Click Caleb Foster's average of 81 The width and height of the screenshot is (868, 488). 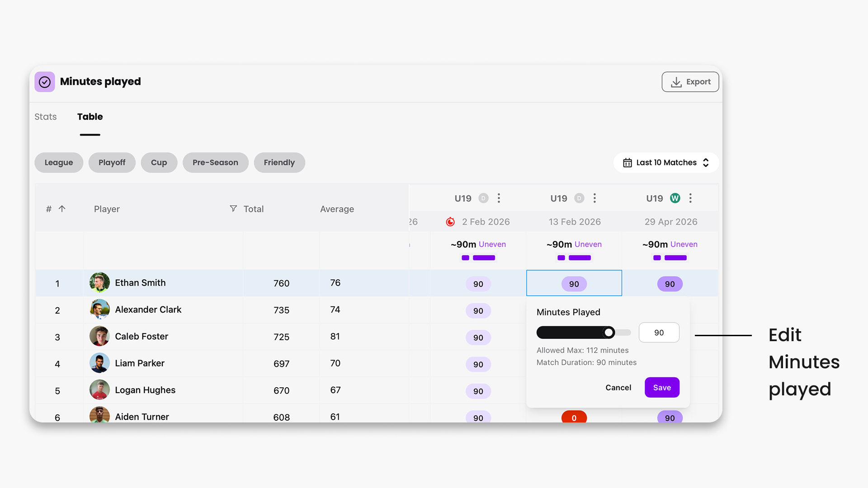pos(335,337)
